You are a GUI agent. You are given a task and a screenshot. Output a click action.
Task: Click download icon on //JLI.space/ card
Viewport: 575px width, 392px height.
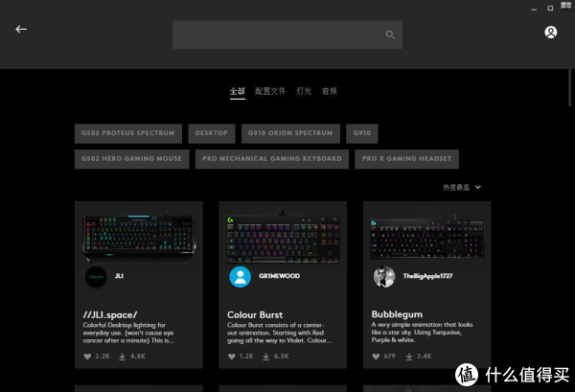point(122,357)
